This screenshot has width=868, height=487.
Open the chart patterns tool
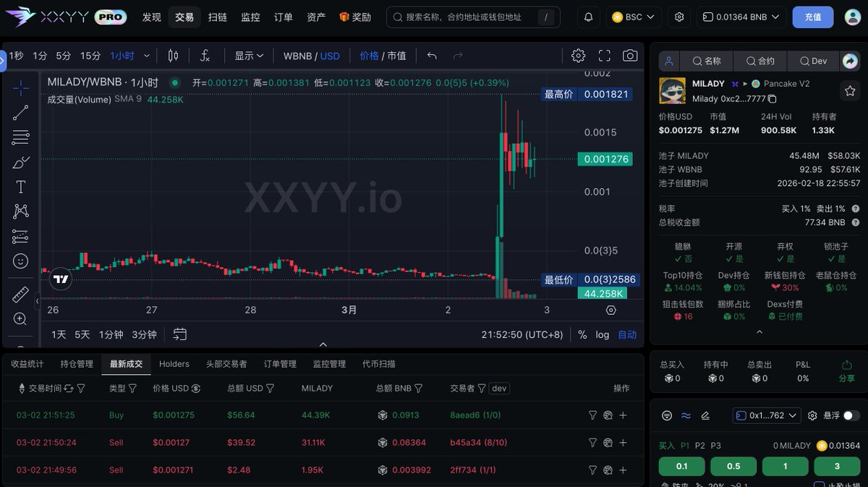tap(21, 211)
